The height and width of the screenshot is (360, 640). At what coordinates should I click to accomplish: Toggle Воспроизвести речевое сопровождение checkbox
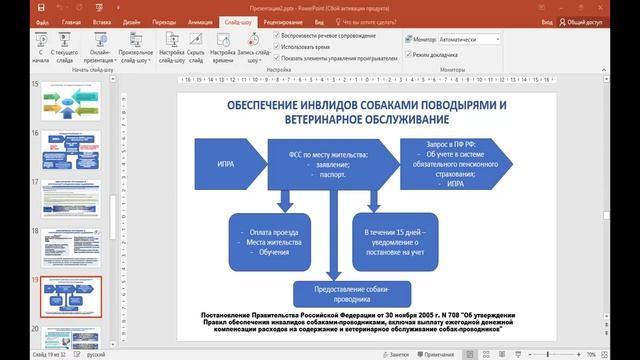[x=276, y=36]
